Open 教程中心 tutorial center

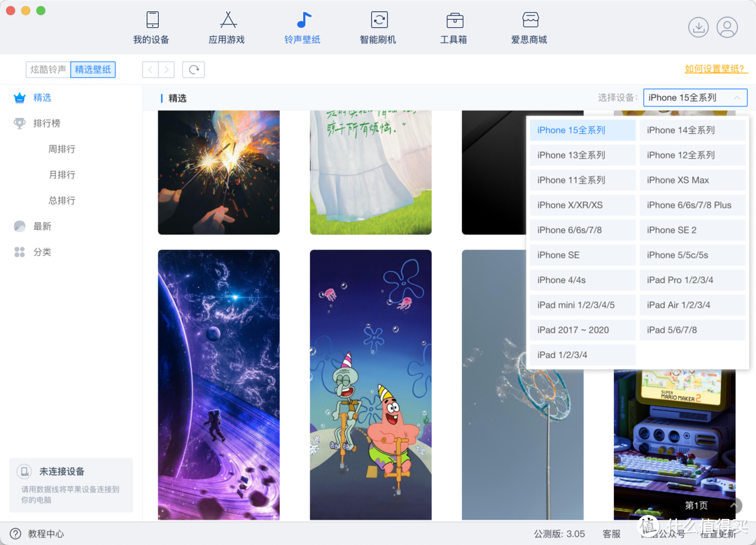tap(45, 534)
